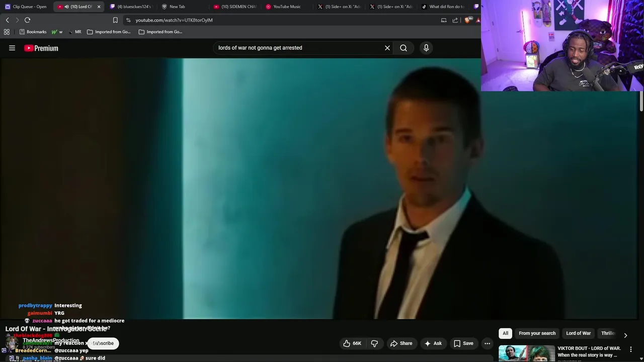Open the Ask AI button
The height and width of the screenshot is (362, 644).
click(x=433, y=343)
